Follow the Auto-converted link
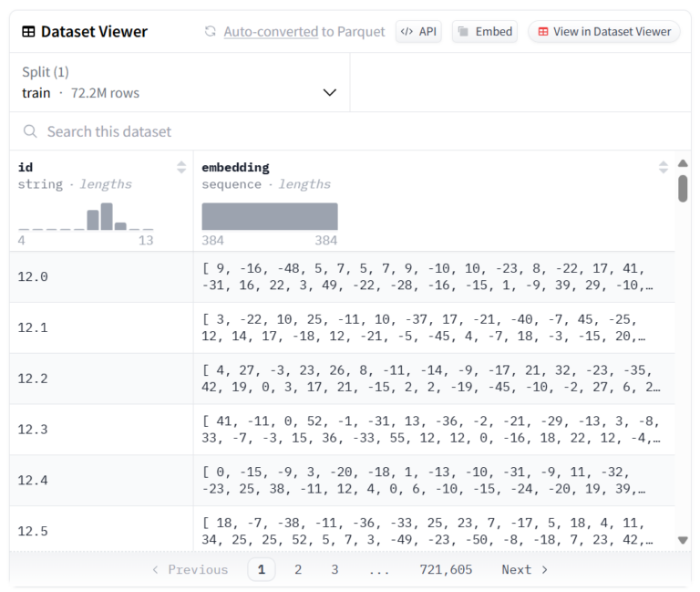The height and width of the screenshot is (592, 700). pos(271,32)
